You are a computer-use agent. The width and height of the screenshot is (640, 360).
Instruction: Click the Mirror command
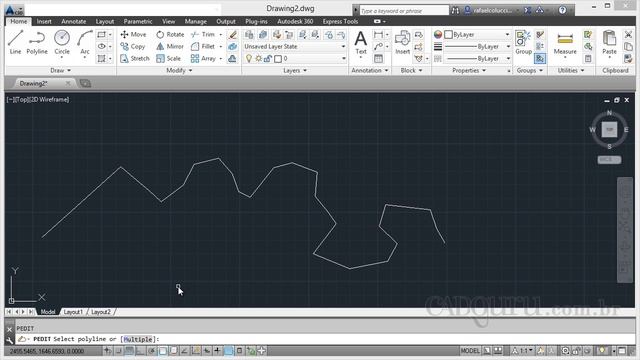pos(170,47)
